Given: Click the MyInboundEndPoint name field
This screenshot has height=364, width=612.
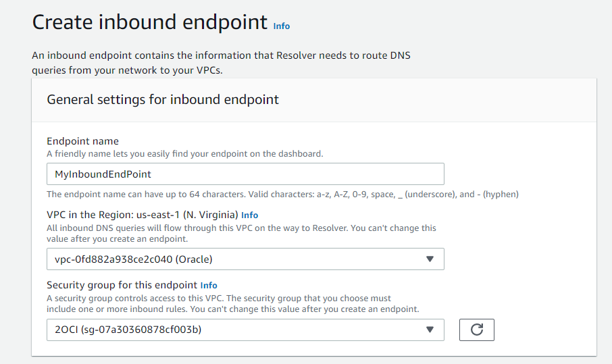Looking at the screenshot, I should pyautogui.click(x=245, y=174).
